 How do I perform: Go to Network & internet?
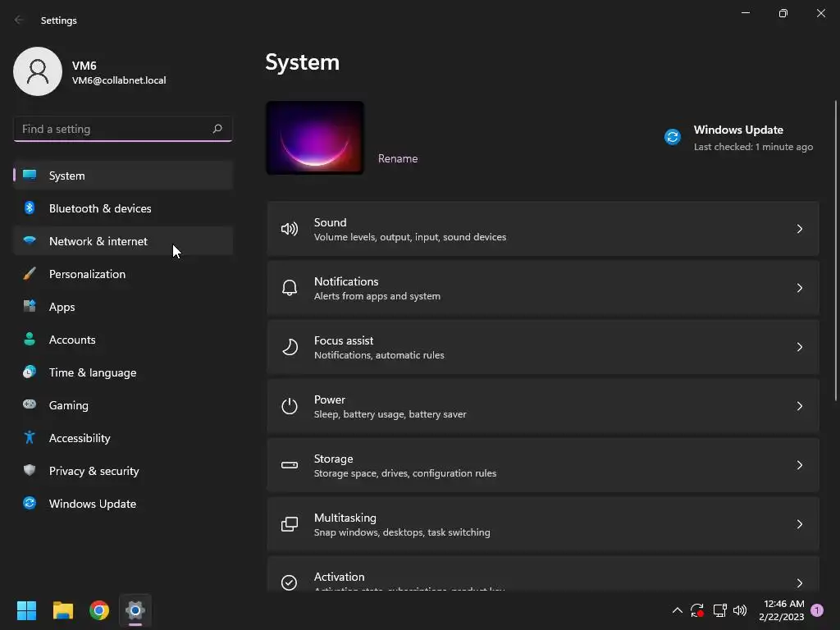[123, 241]
